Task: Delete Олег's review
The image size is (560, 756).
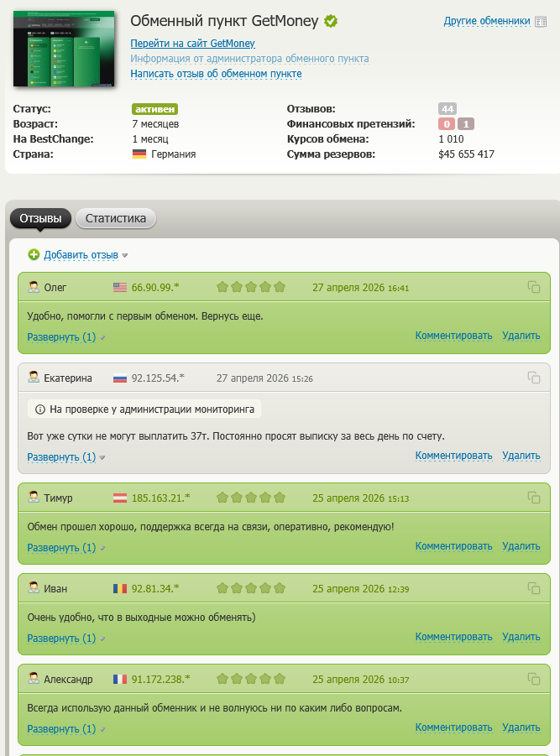Action: click(521, 336)
